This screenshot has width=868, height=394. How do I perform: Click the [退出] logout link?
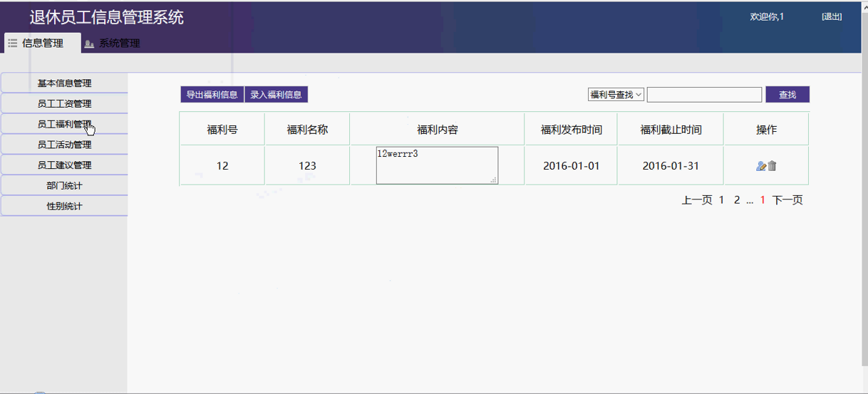[832, 16]
